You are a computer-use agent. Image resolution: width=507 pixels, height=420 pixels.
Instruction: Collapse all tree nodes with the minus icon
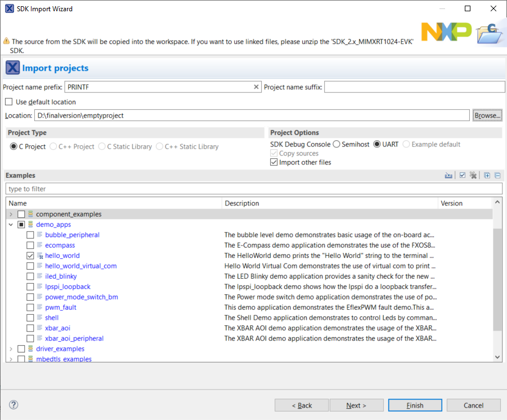[497, 175]
